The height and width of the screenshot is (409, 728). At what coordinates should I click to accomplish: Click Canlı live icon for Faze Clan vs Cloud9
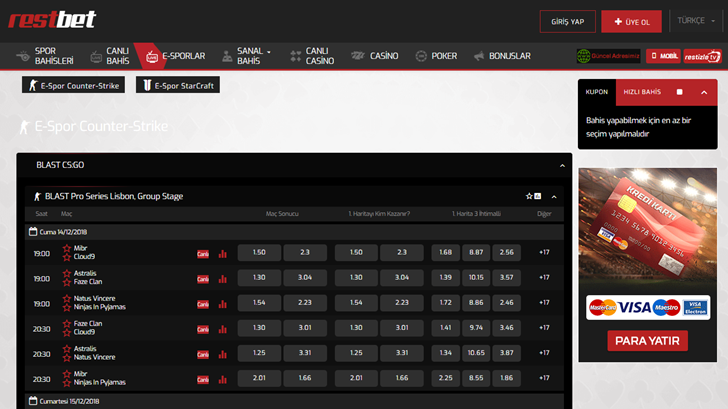(x=203, y=329)
